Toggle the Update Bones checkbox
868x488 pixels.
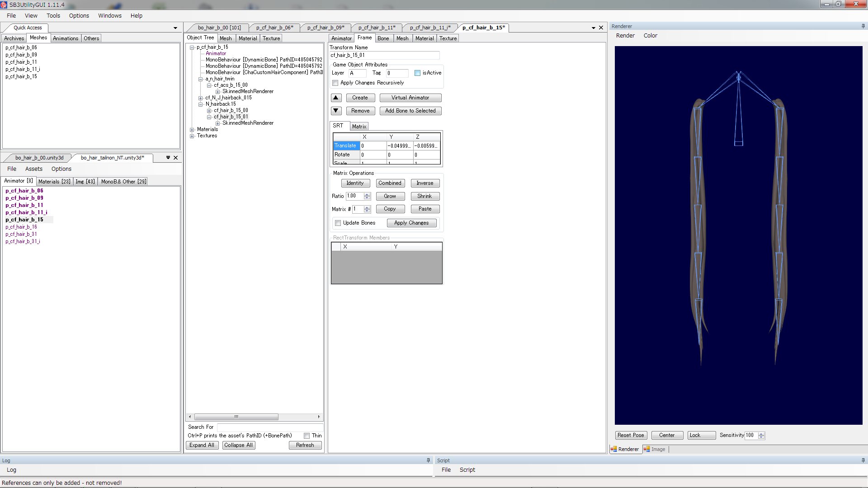(338, 223)
